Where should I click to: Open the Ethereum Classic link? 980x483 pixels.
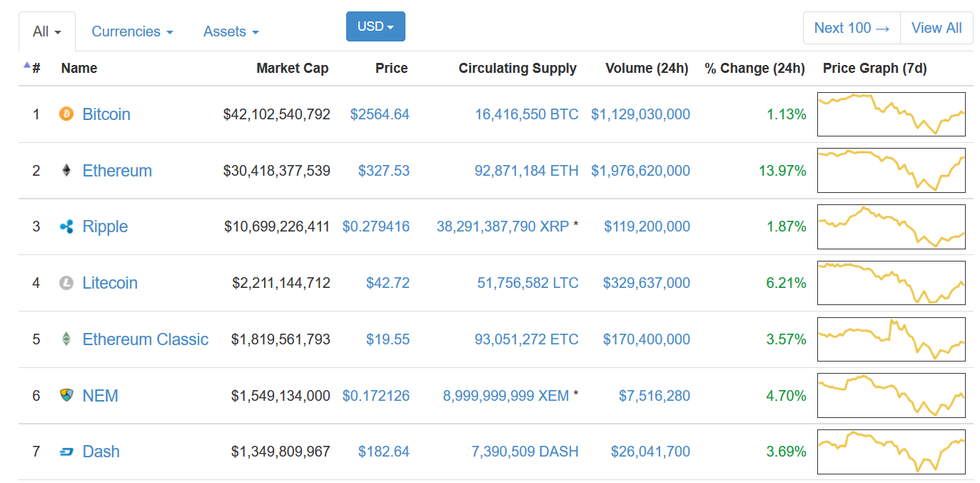click(x=146, y=339)
